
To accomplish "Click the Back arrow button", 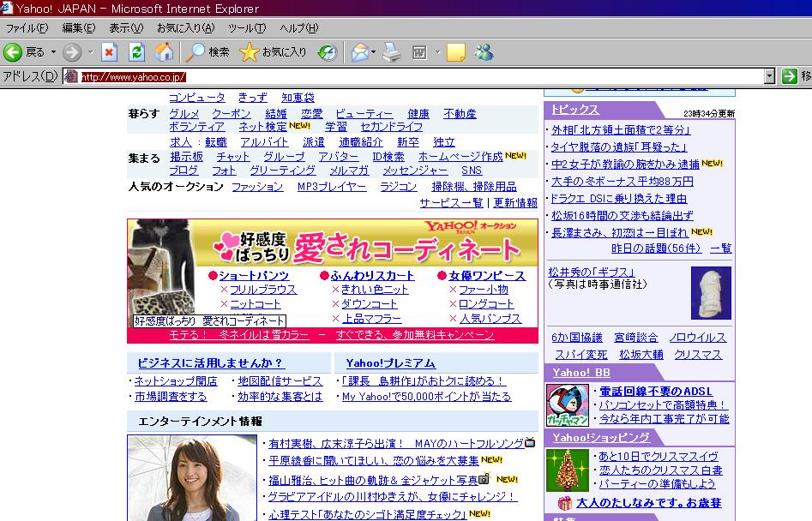I will coord(13,52).
